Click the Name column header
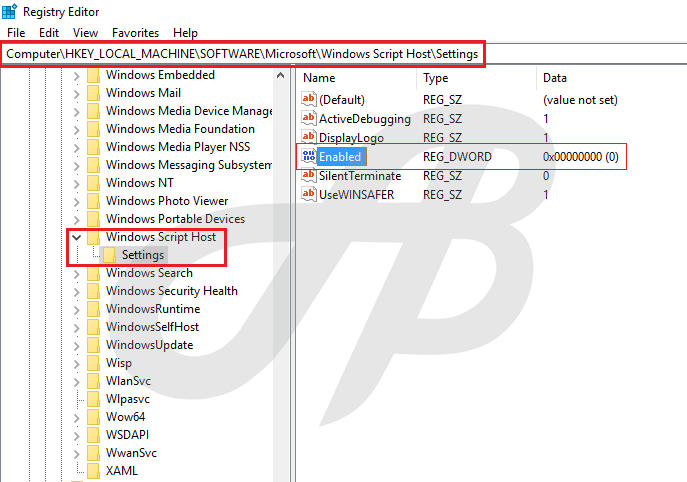The image size is (687, 482). tap(319, 77)
